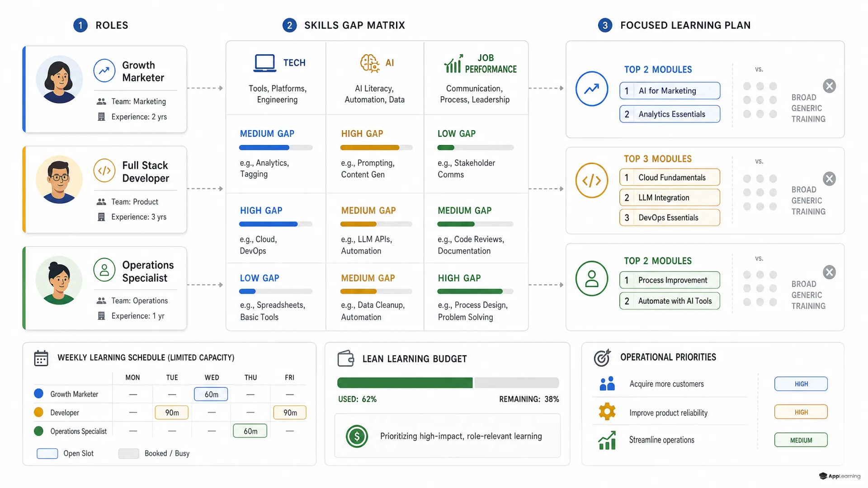
Task: Click the building icon next to Experience: 1 yr
Action: (101, 316)
